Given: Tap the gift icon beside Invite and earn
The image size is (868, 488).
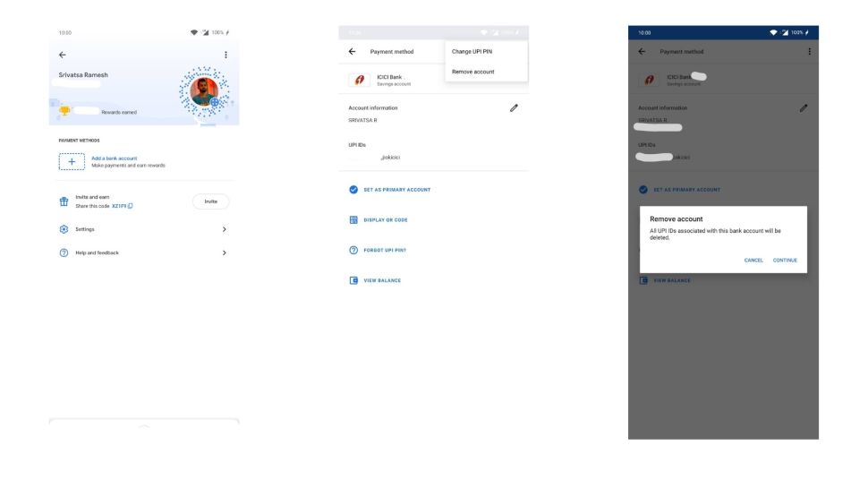Looking at the screenshot, I should pyautogui.click(x=64, y=201).
